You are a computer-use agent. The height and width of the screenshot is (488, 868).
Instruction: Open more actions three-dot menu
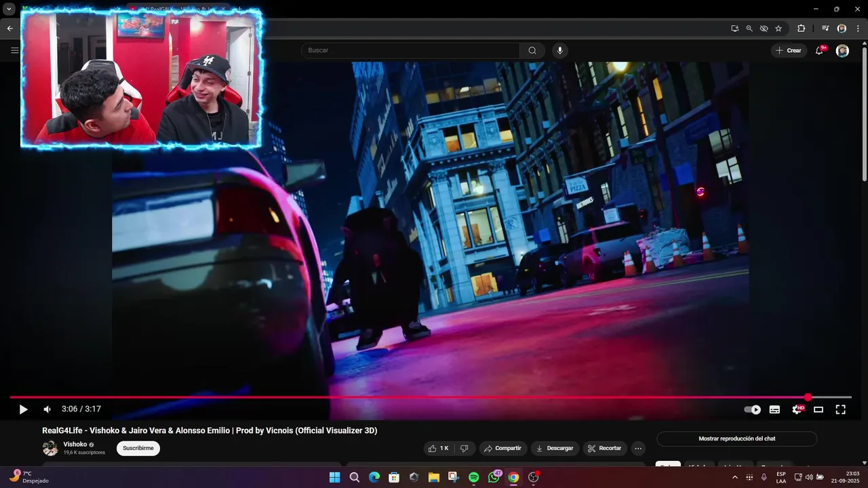(x=638, y=448)
